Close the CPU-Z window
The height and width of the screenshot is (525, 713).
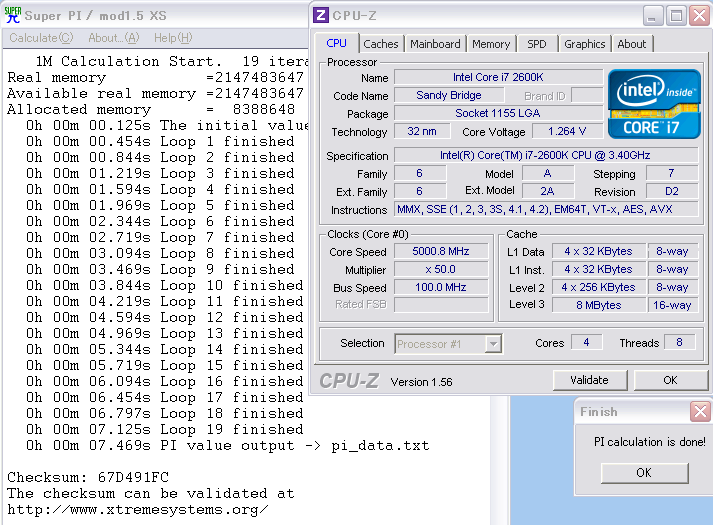tap(700, 16)
